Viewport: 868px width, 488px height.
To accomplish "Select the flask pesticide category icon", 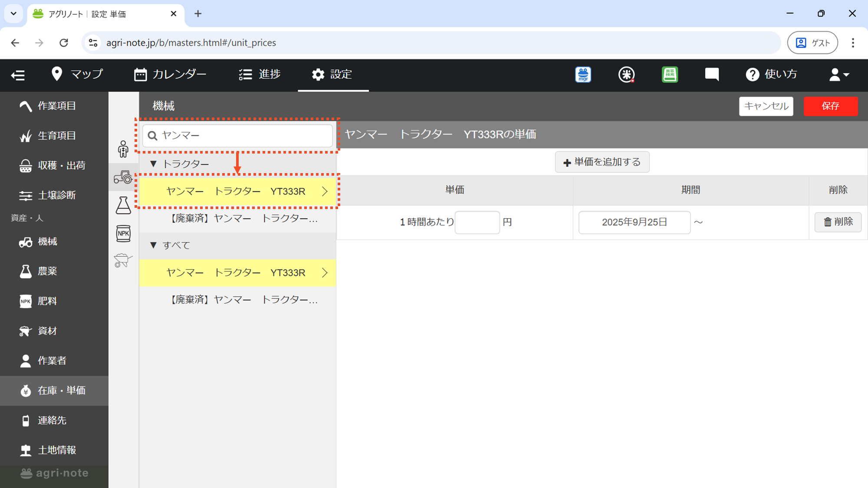I will click(x=123, y=205).
